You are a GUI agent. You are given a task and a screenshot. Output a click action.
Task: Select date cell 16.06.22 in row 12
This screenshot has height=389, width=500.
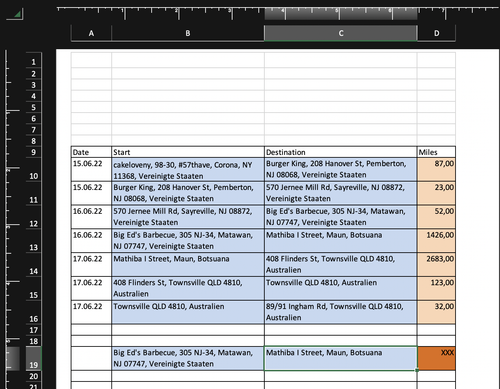(x=91, y=217)
